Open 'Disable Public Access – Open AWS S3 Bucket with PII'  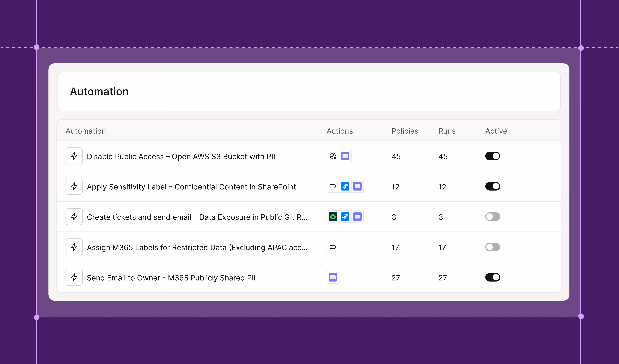181,156
